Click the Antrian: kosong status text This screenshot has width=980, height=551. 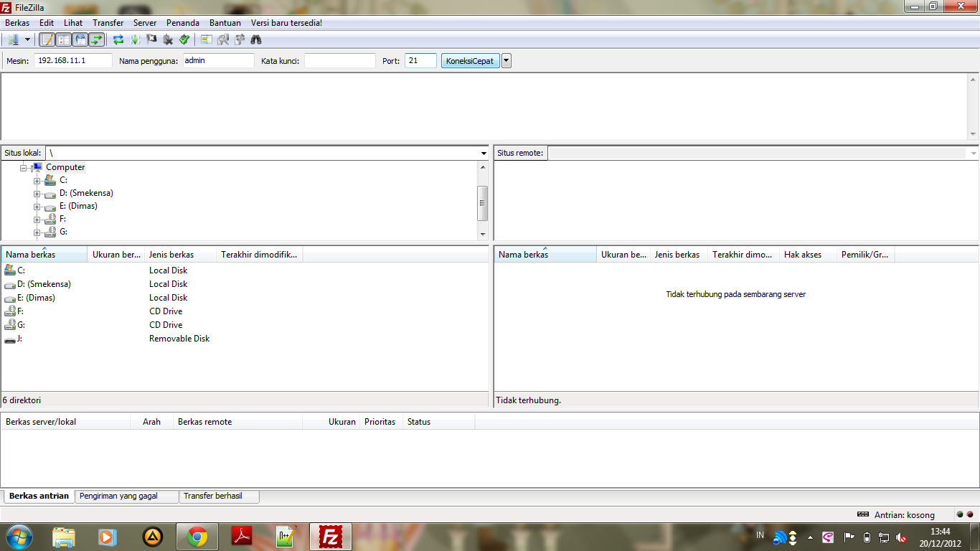(905, 515)
